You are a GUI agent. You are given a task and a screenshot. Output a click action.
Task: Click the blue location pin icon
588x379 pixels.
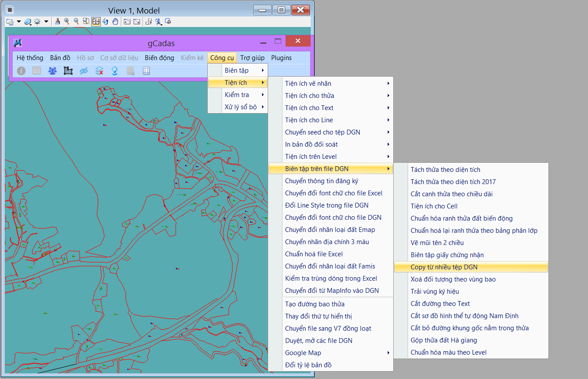(x=115, y=70)
